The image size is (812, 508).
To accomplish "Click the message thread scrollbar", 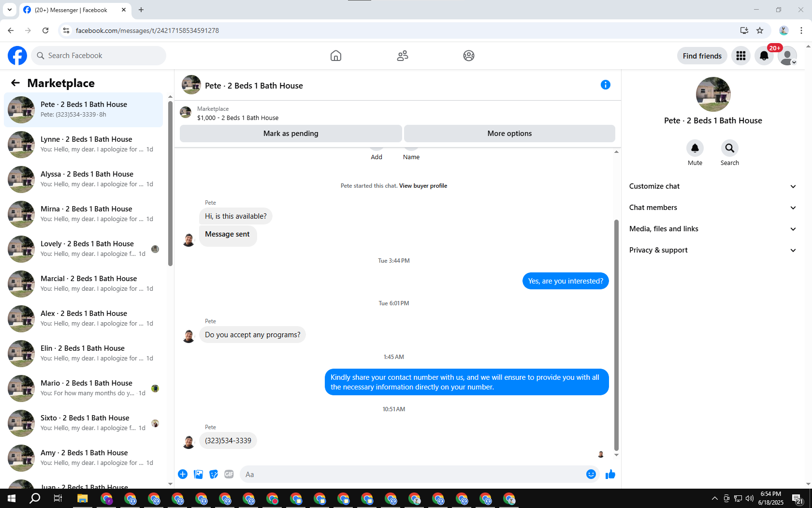I will click(616, 335).
